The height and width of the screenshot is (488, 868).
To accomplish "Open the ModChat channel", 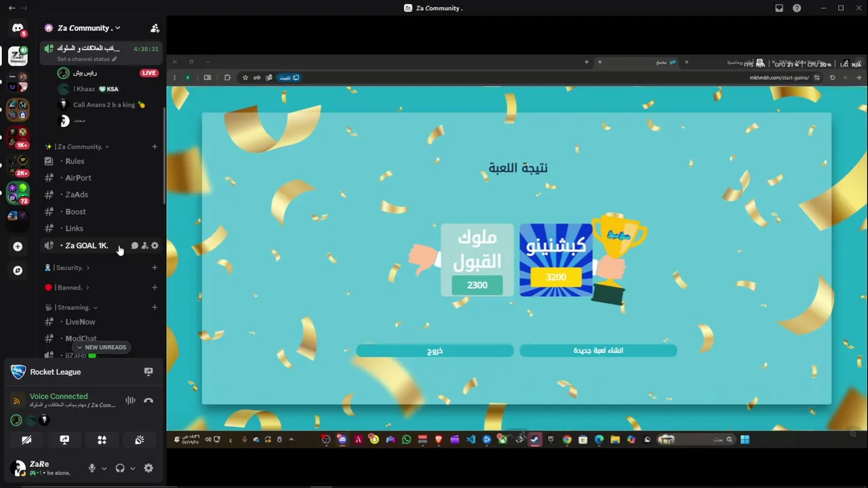I will coord(102,338).
